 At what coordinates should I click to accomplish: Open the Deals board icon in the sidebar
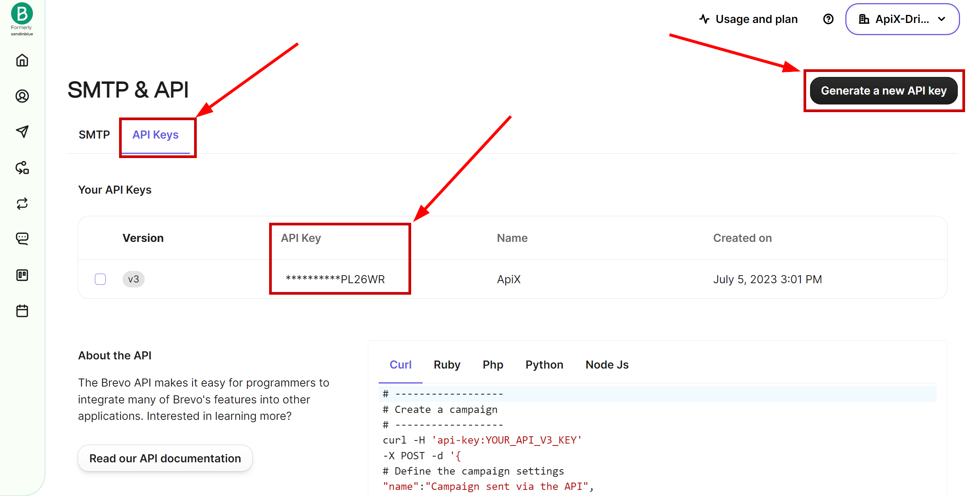[x=22, y=275]
